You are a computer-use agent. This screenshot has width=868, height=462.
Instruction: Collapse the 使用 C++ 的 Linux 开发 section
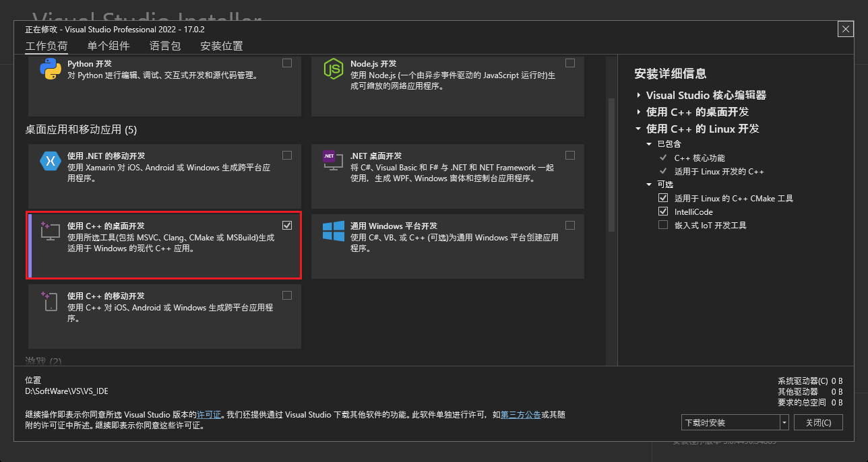(x=638, y=129)
